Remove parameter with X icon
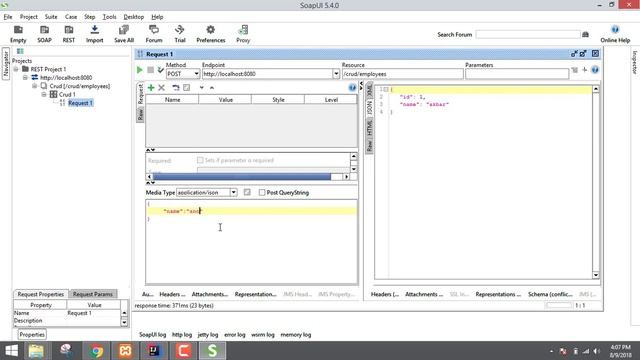Viewport: 640px width, 360px height. (x=162, y=87)
